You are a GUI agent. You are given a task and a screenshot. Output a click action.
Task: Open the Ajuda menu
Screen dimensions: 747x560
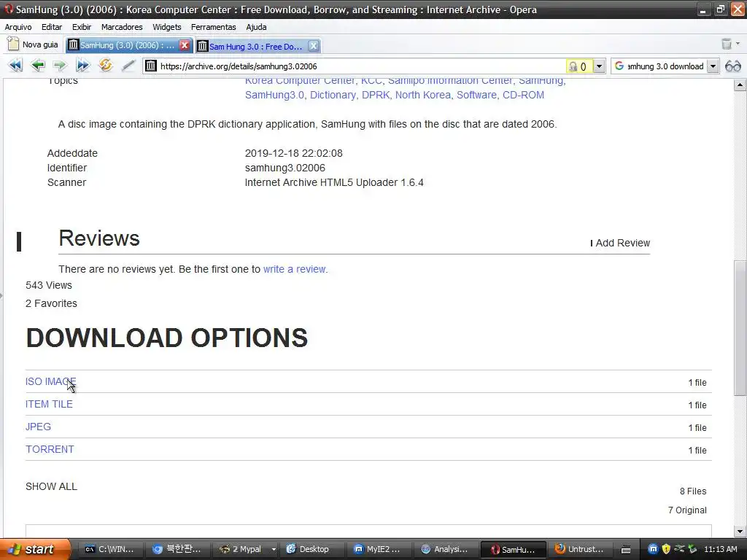(256, 27)
